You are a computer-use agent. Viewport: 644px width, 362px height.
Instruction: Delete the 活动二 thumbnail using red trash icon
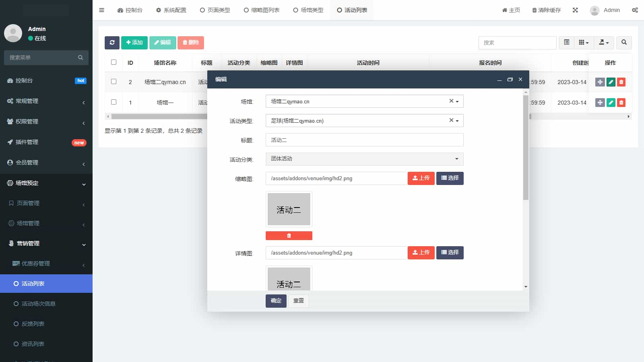[289, 236]
